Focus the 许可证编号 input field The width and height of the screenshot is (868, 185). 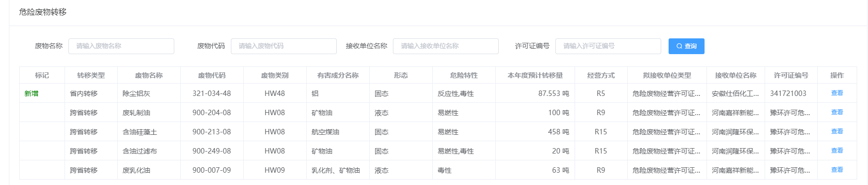pos(608,46)
